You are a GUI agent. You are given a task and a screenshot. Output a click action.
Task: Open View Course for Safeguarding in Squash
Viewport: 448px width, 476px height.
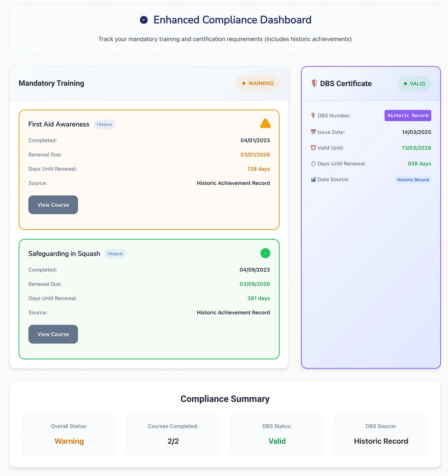tap(53, 334)
